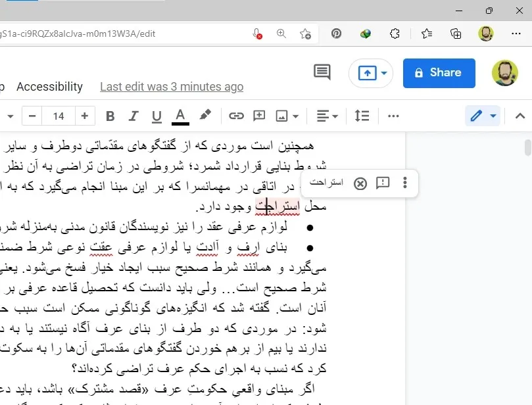Click the insert link icon
Image resolution: width=532 pixels, height=405 pixels.
[x=236, y=116]
